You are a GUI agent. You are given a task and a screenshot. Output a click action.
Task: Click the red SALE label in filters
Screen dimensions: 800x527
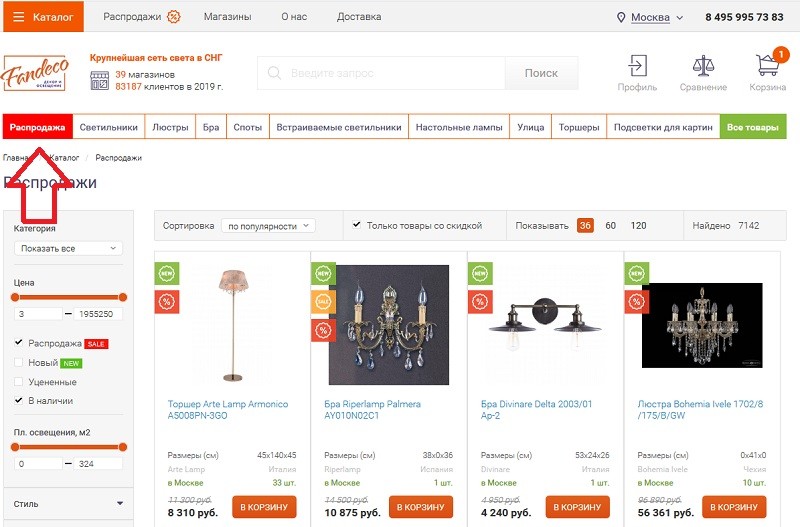coord(96,344)
